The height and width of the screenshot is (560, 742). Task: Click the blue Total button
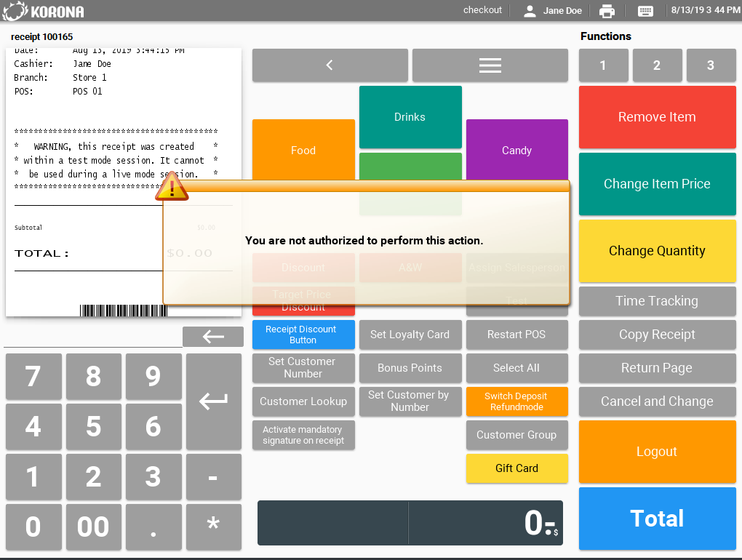tap(658, 519)
